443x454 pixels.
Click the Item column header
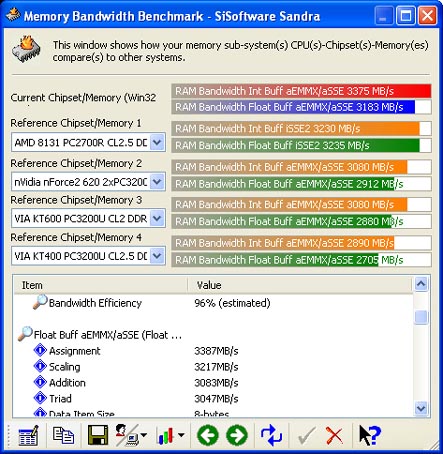[x=100, y=285]
